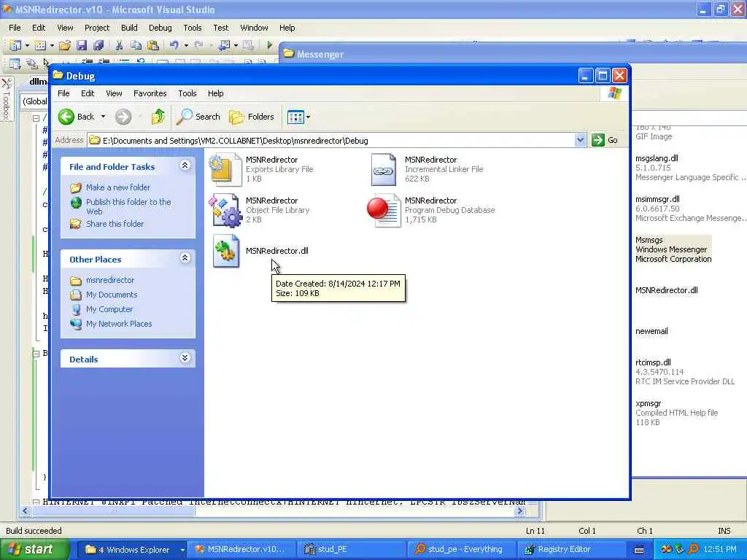Screen dimensions: 747x560
Task: Click the Copy icon in Visual Studio toolbar
Action: 136,45
